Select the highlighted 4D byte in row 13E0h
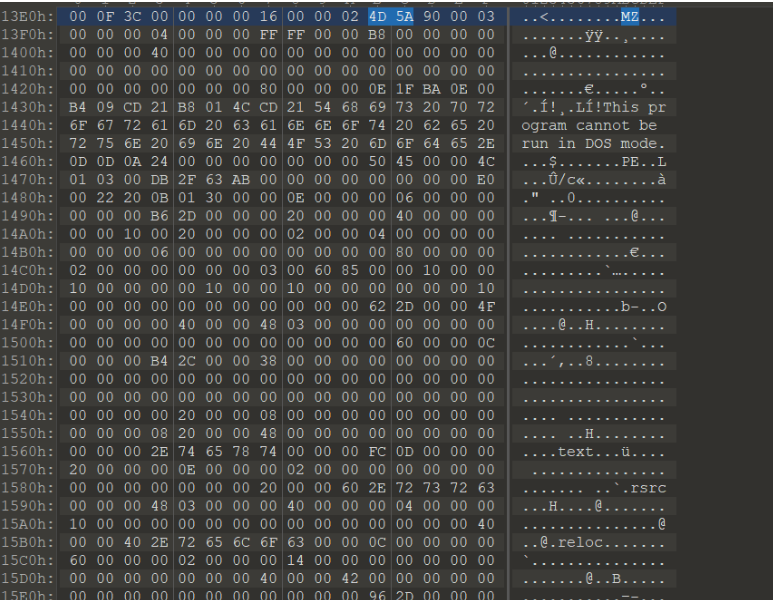 pos(377,16)
